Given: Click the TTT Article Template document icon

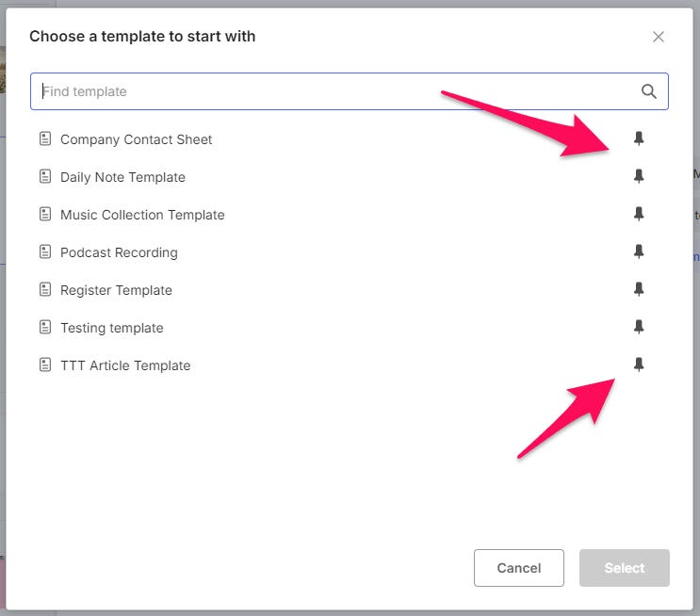Looking at the screenshot, I should (x=45, y=365).
